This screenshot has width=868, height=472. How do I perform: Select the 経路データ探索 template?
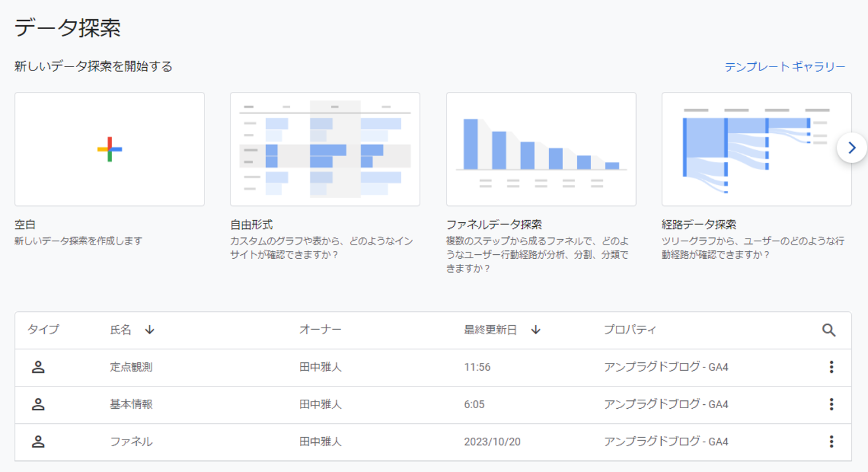click(756, 149)
